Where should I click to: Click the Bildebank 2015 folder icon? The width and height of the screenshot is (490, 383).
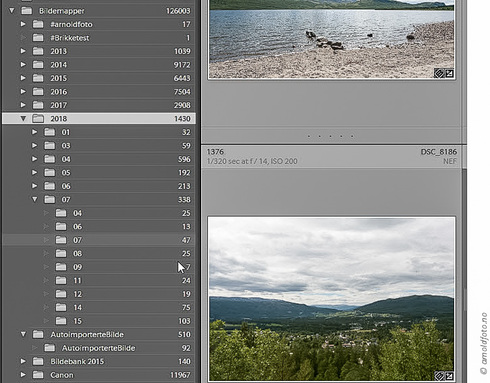[38, 361]
